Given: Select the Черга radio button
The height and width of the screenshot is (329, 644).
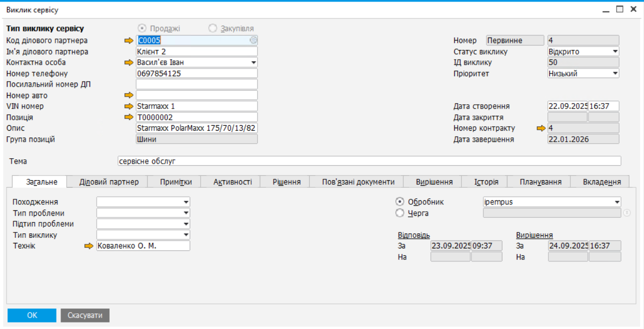Looking at the screenshot, I should click(x=400, y=213).
